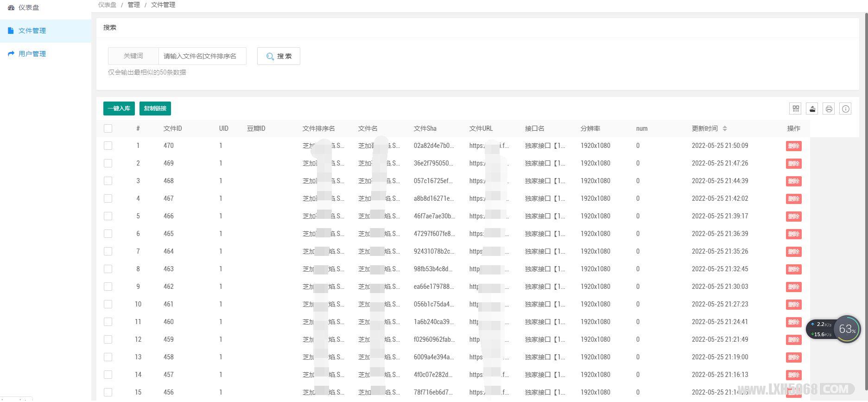Click Sha cell 02a82d4e7b0...

tap(434, 146)
